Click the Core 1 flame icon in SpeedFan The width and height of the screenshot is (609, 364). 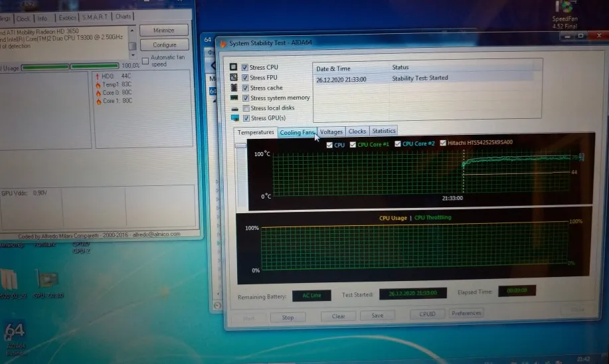pyautogui.click(x=99, y=102)
